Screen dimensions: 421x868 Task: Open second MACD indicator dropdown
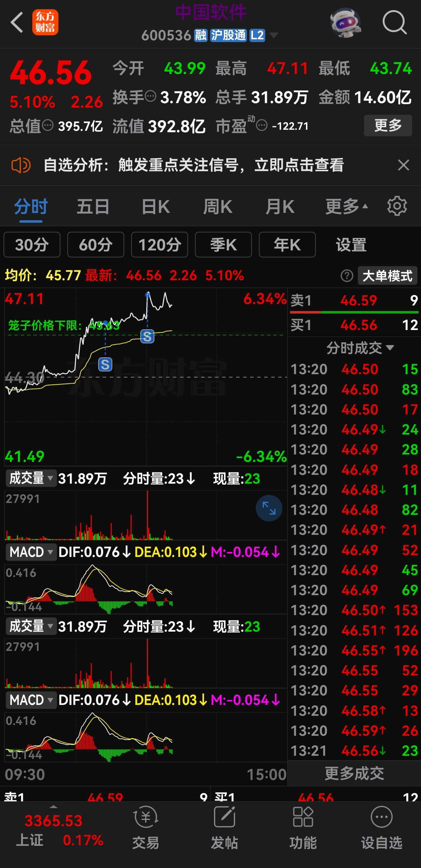31,700
